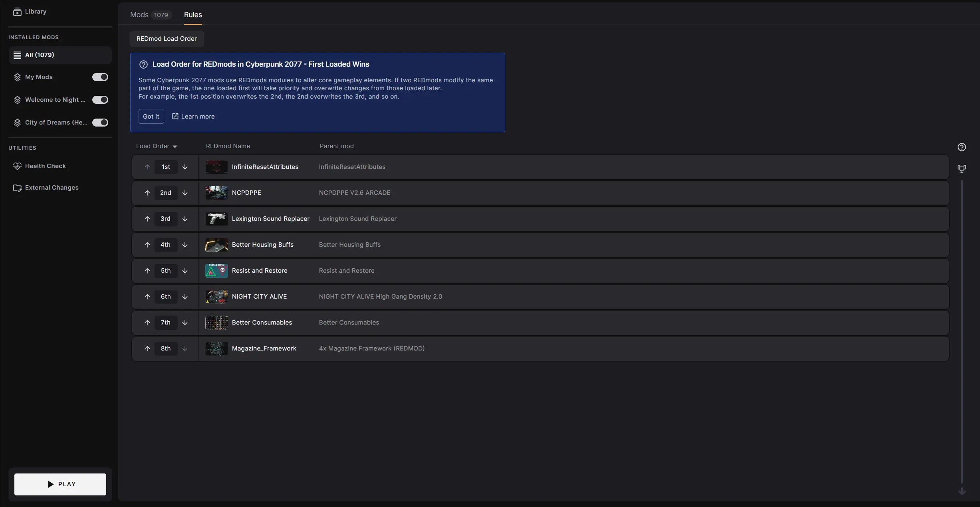Select parent mod NCPDPPE V2.6 ARCADE text

[355, 193]
